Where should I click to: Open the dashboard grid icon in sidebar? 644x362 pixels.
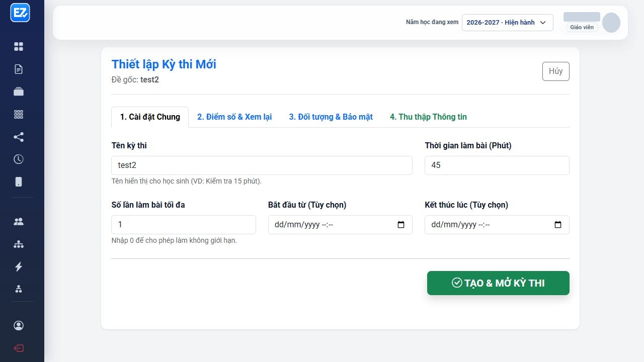tap(19, 47)
